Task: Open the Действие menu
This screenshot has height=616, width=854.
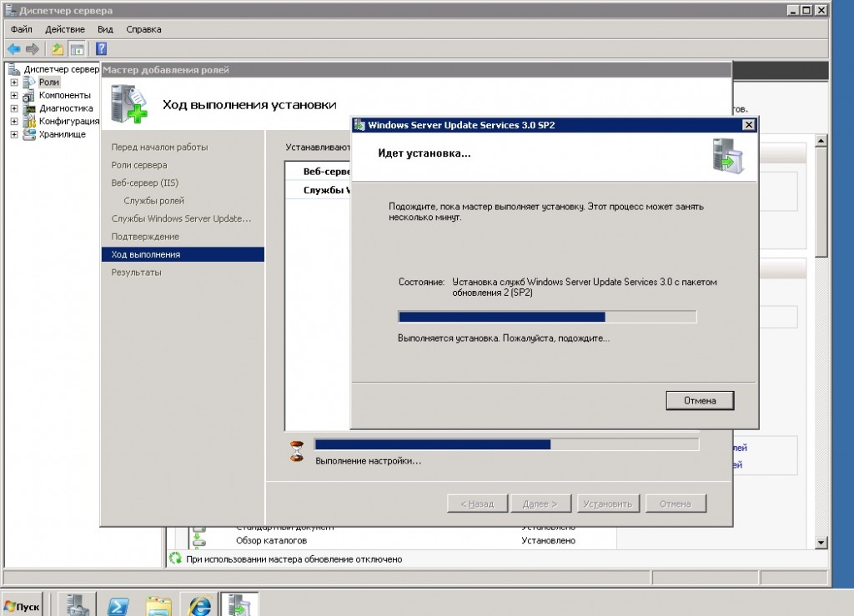Action: pyautogui.click(x=65, y=29)
